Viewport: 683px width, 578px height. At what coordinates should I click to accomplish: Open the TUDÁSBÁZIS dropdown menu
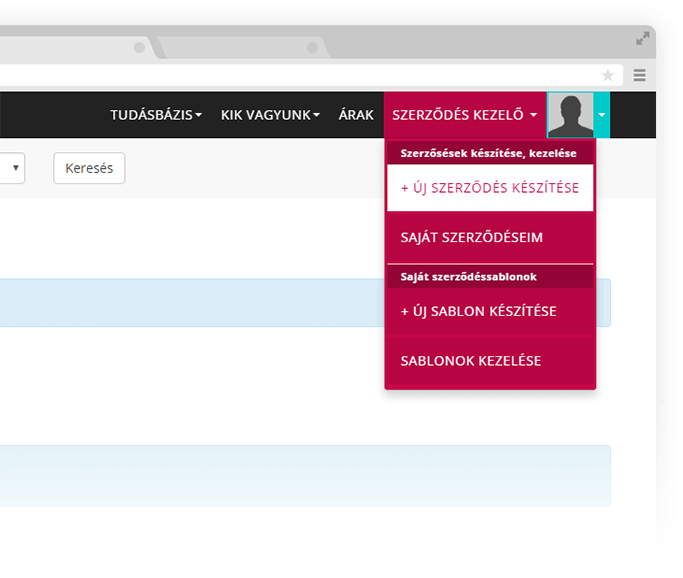pyautogui.click(x=155, y=115)
